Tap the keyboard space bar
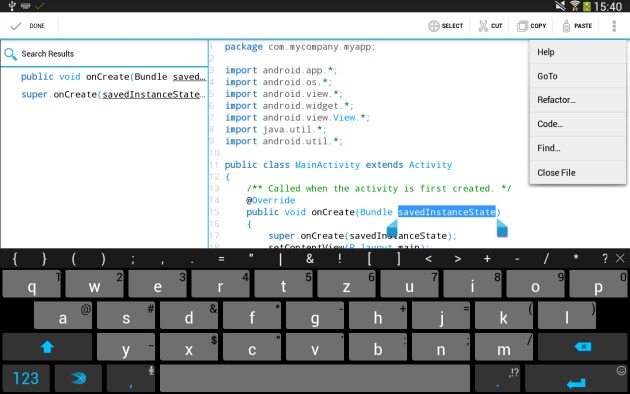Image resolution: width=630 pixels, height=394 pixels. (x=315, y=378)
